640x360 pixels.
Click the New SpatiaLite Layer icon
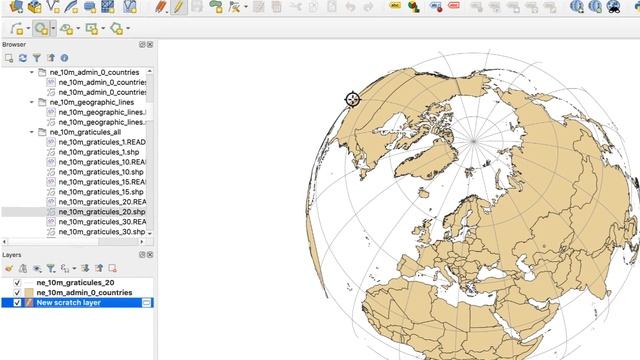pos(71,6)
